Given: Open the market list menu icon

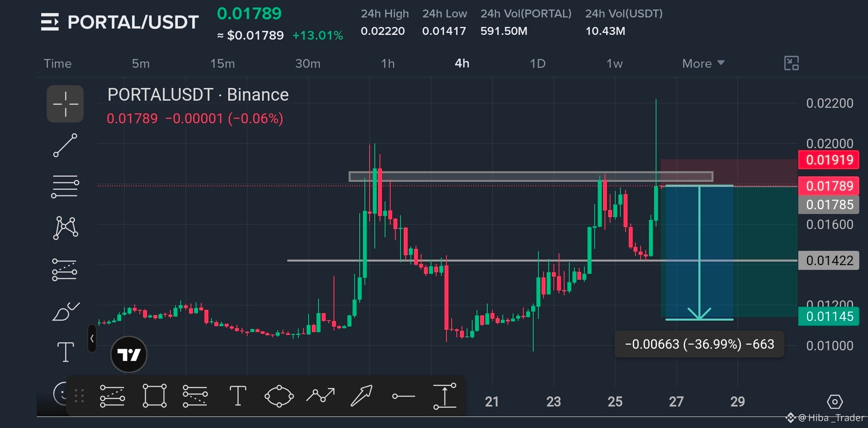Looking at the screenshot, I should click(x=50, y=22).
